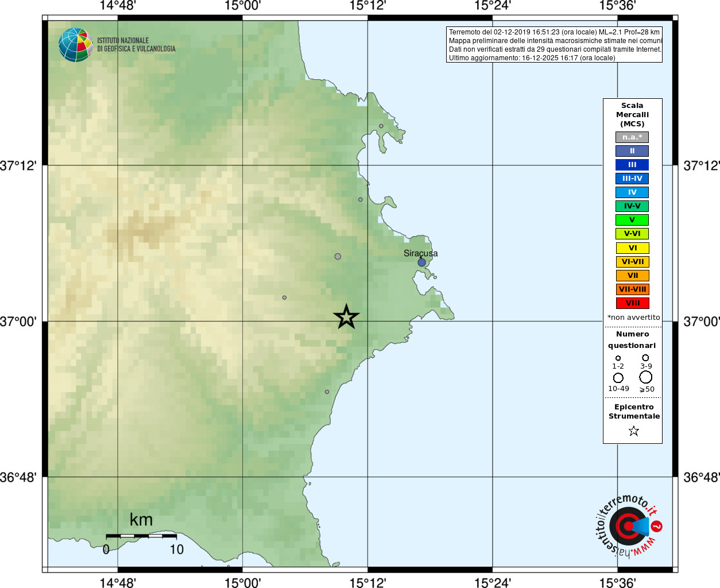Click the top axis 15°36' label
This screenshot has height=588, width=720.
tap(617, 6)
